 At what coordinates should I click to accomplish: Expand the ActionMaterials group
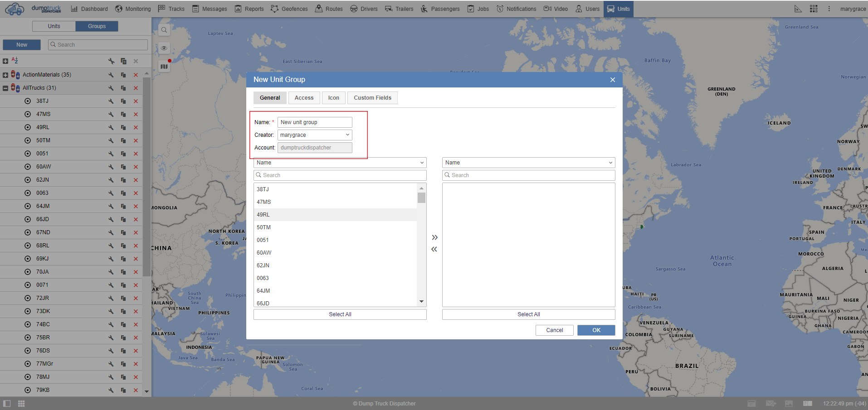coord(5,75)
